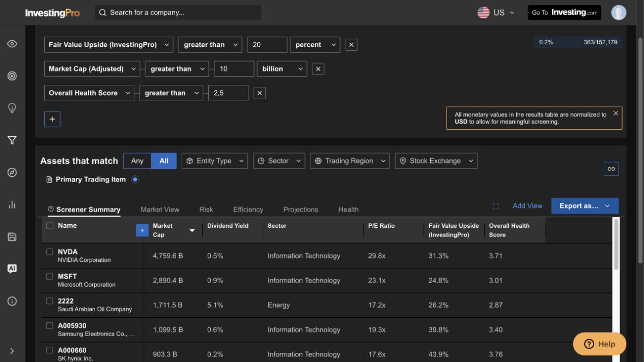Open the Fair Value greater than operator dropdown
The width and height of the screenshot is (644, 362).
[211, 45]
